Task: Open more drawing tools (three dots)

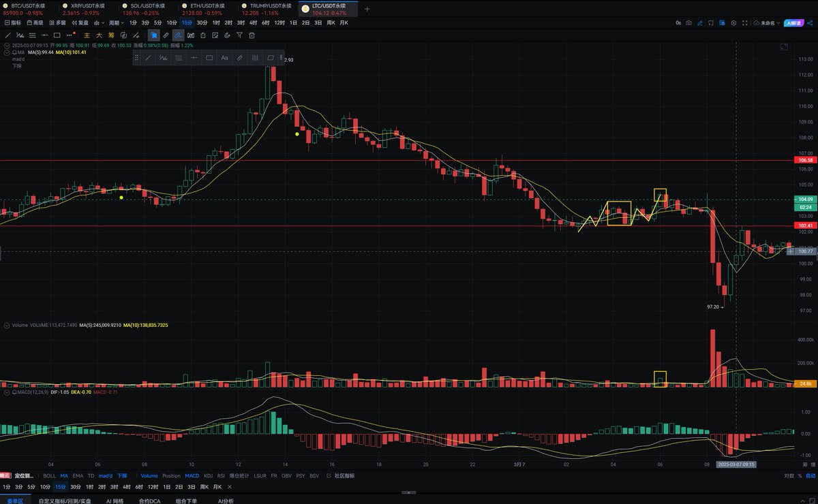Action: (x=70, y=35)
